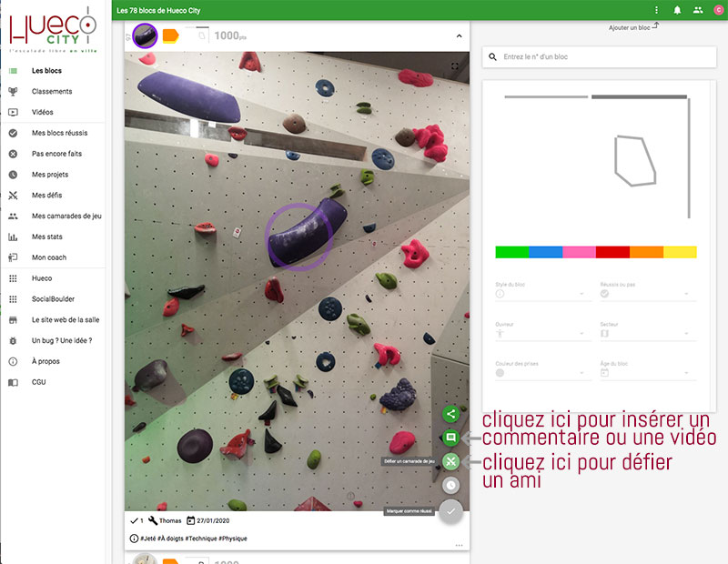Click the info icon for À propos
The width and height of the screenshot is (728, 564).
(13, 362)
